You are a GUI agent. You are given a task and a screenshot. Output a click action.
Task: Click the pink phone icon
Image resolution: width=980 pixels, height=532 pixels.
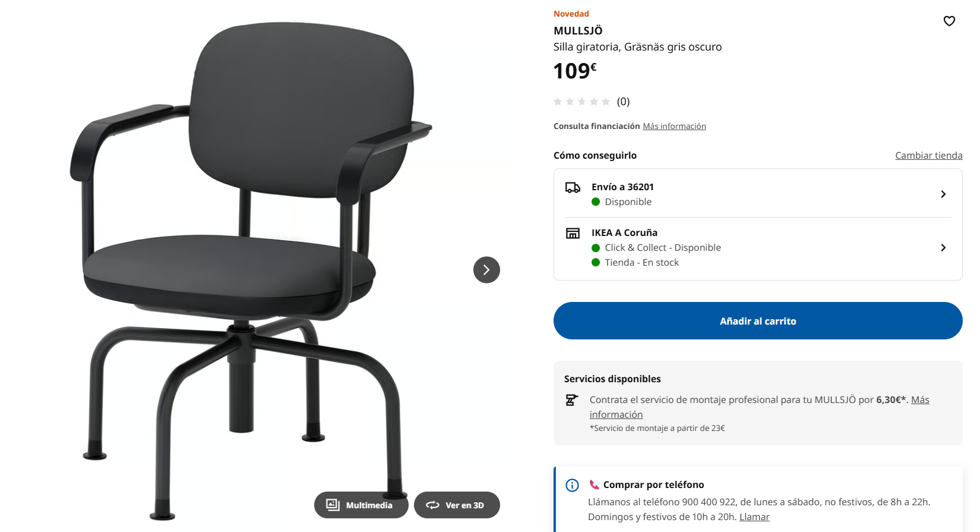594,484
